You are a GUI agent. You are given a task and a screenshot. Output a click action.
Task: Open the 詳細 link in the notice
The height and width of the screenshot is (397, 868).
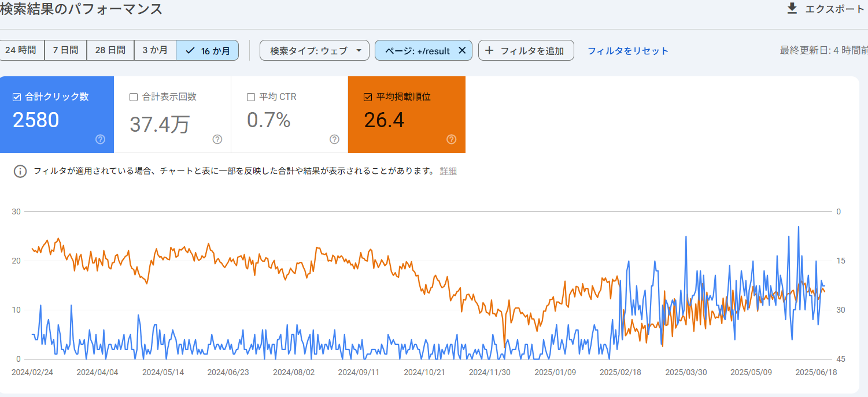(x=449, y=170)
